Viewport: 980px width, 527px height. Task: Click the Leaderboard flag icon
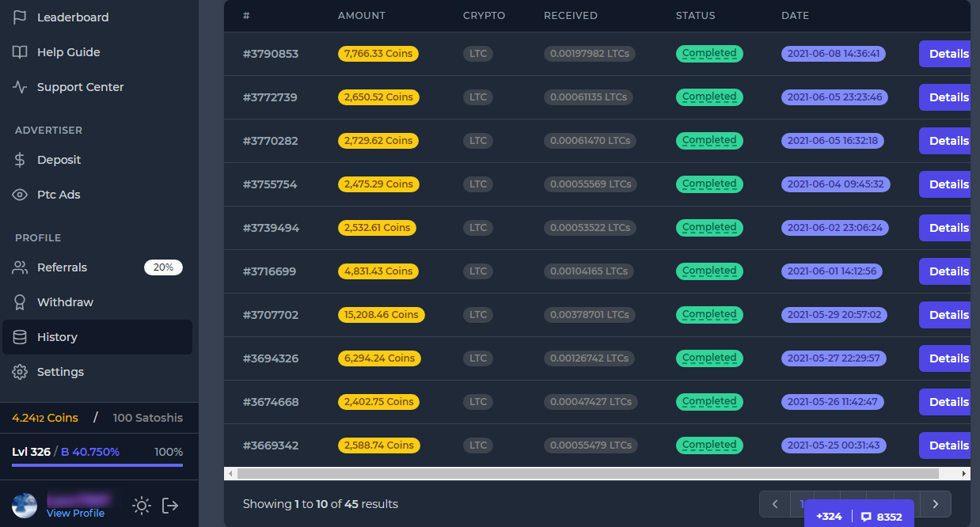20,17
